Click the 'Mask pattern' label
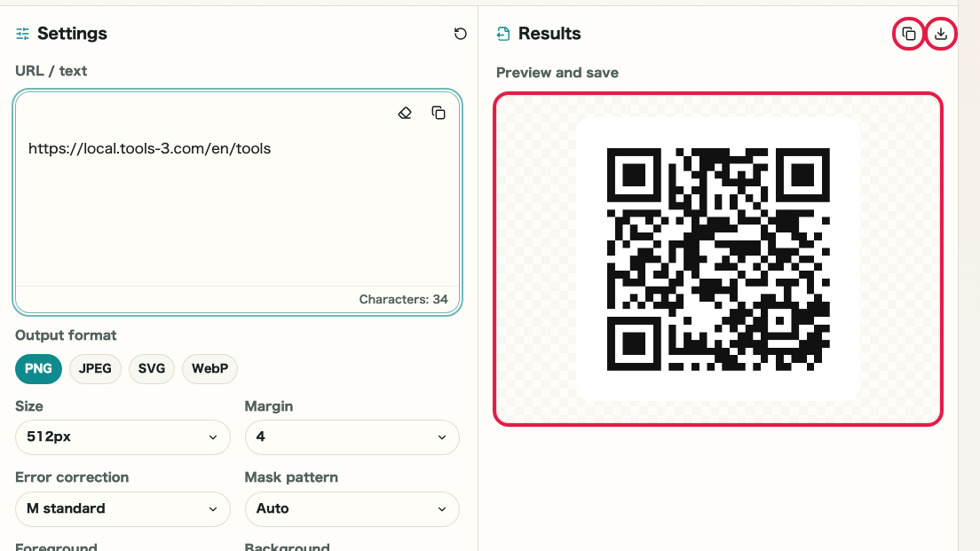This screenshot has width=980, height=551. [291, 477]
